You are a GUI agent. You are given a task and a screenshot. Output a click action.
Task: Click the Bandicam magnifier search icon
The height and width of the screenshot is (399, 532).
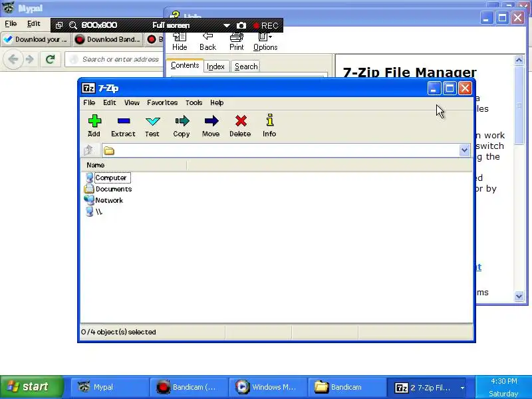73,25
